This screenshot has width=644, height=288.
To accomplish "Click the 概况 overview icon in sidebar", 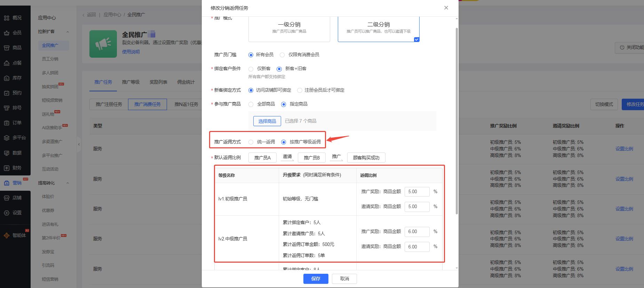I will [x=7, y=18].
